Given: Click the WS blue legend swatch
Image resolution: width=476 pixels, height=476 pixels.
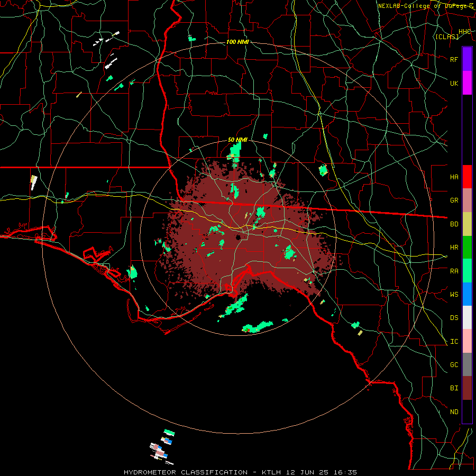Looking at the screenshot, I should [467, 294].
